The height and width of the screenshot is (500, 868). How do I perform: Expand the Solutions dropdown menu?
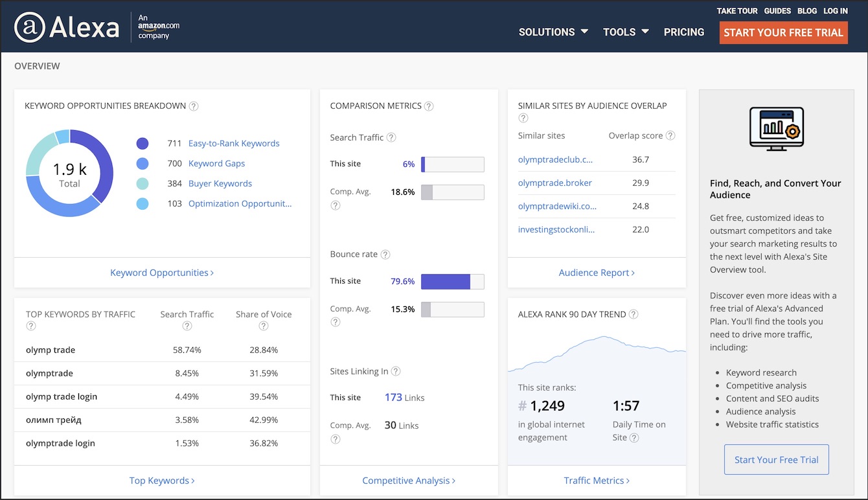(x=553, y=32)
